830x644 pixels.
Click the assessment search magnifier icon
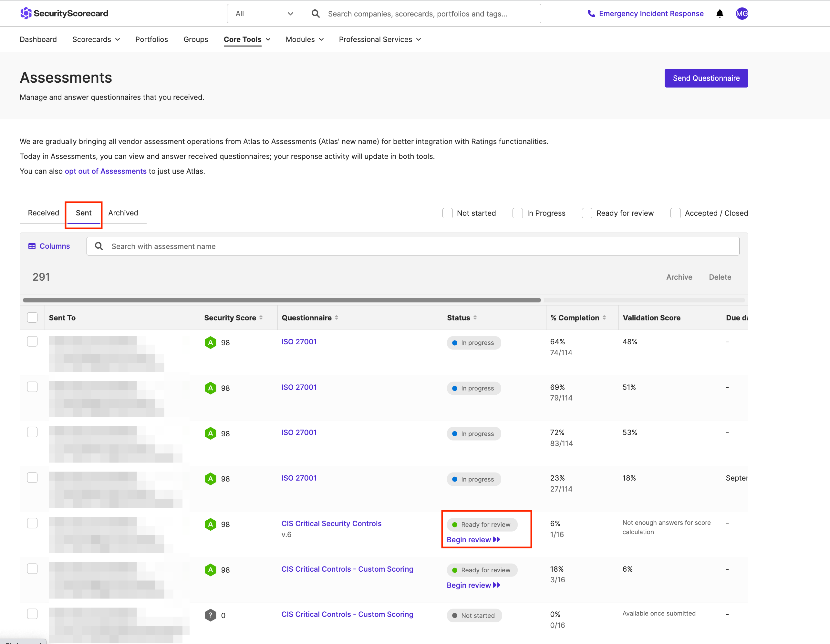click(x=99, y=246)
